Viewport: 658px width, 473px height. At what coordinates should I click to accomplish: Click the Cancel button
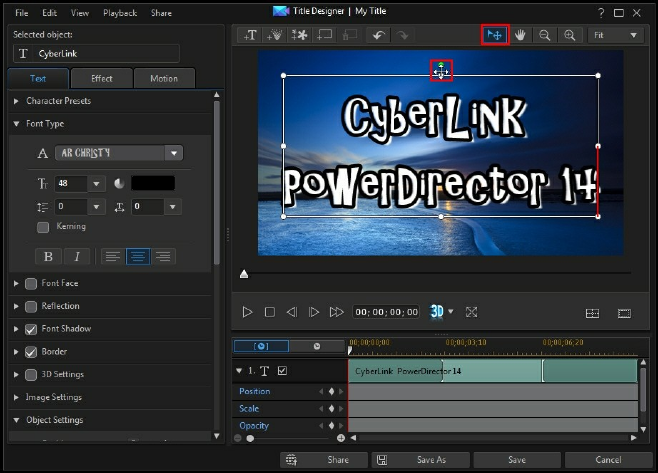click(x=607, y=460)
